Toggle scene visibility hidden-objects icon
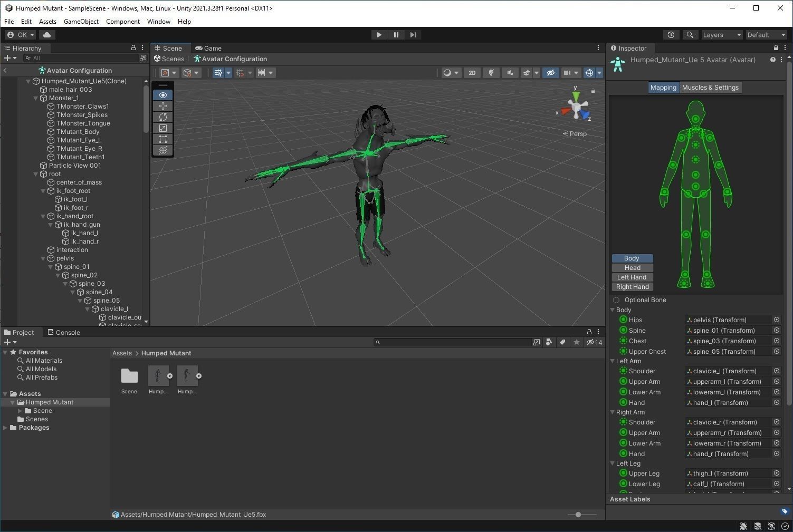Image resolution: width=793 pixels, height=532 pixels. (550, 73)
